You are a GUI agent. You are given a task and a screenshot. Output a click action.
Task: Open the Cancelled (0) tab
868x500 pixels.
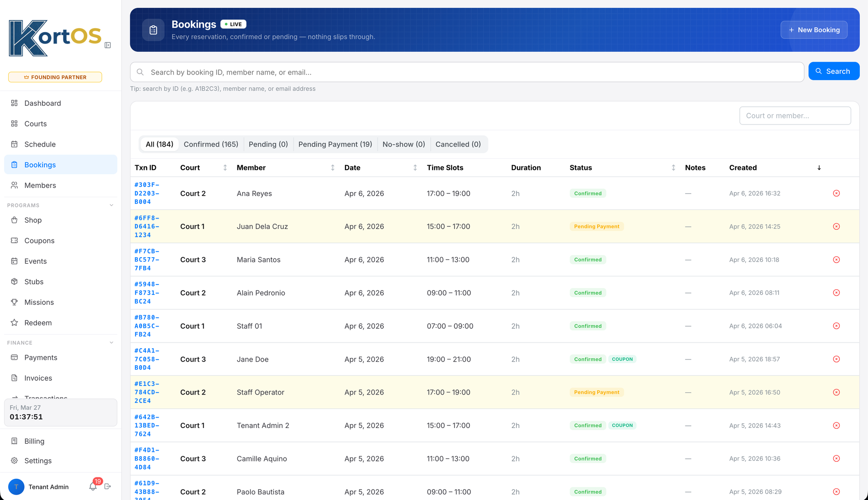point(458,144)
